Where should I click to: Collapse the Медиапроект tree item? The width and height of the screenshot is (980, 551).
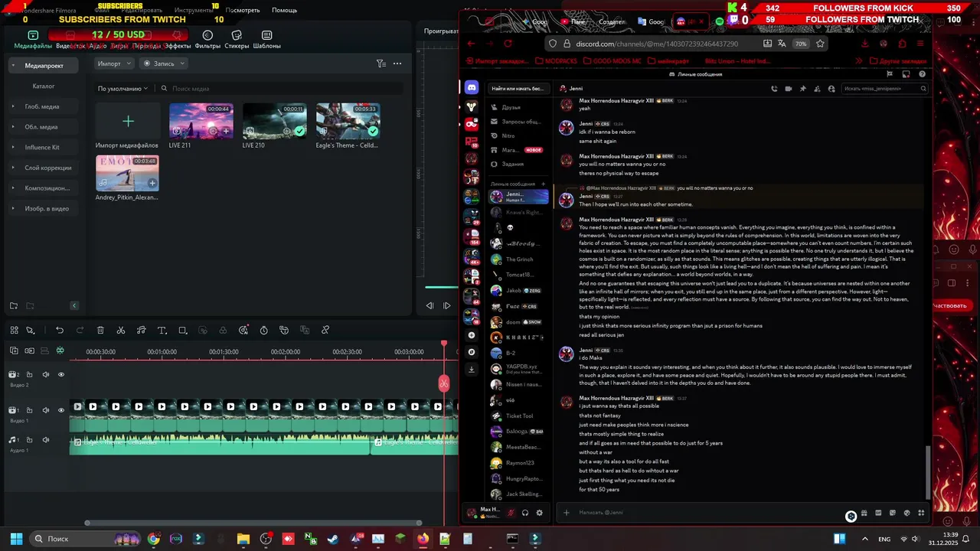point(13,66)
